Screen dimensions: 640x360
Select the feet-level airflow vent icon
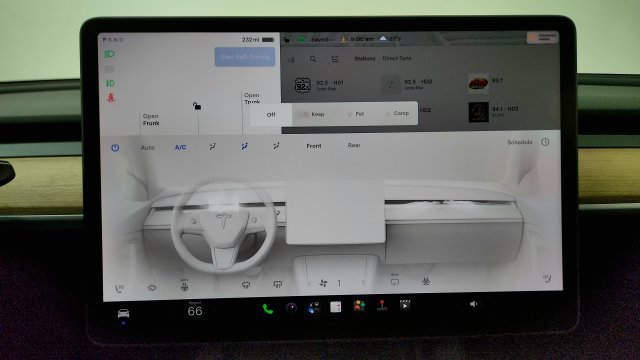click(276, 146)
